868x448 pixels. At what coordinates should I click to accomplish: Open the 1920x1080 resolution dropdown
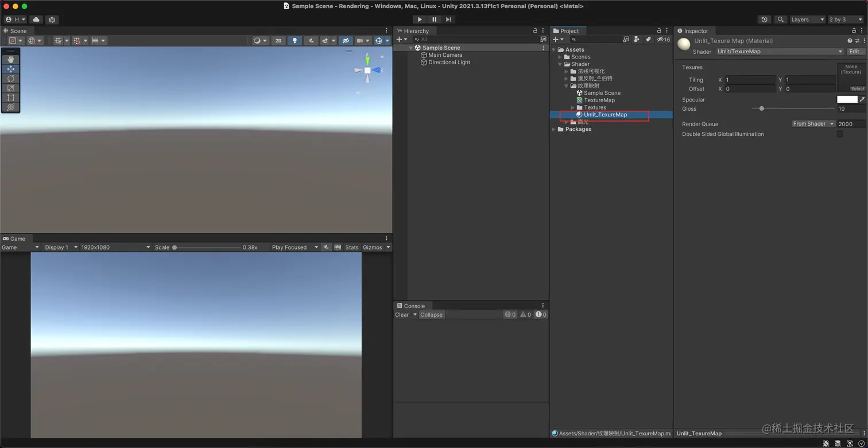pyautogui.click(x=115, y=247)
